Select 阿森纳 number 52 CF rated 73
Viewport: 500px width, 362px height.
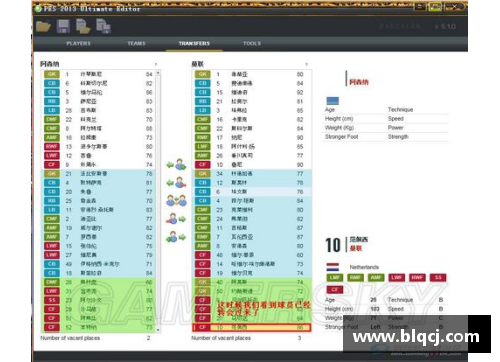tap(98, 327)
